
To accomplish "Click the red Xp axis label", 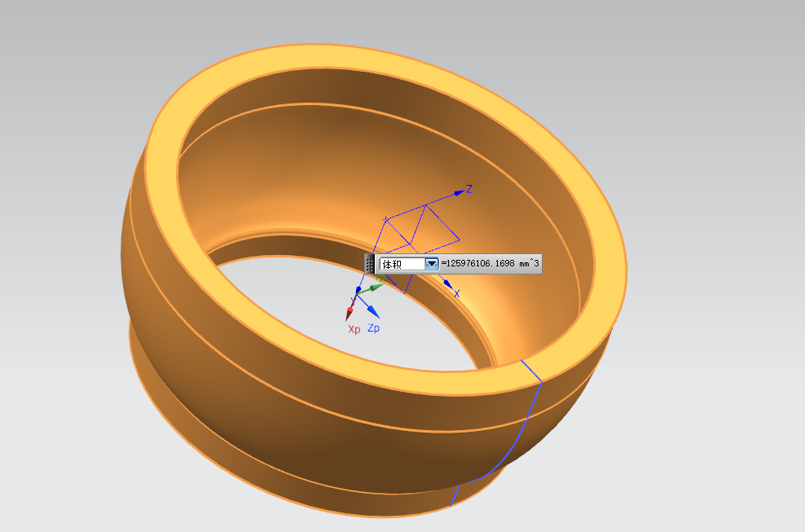I will tap(354, 330).
